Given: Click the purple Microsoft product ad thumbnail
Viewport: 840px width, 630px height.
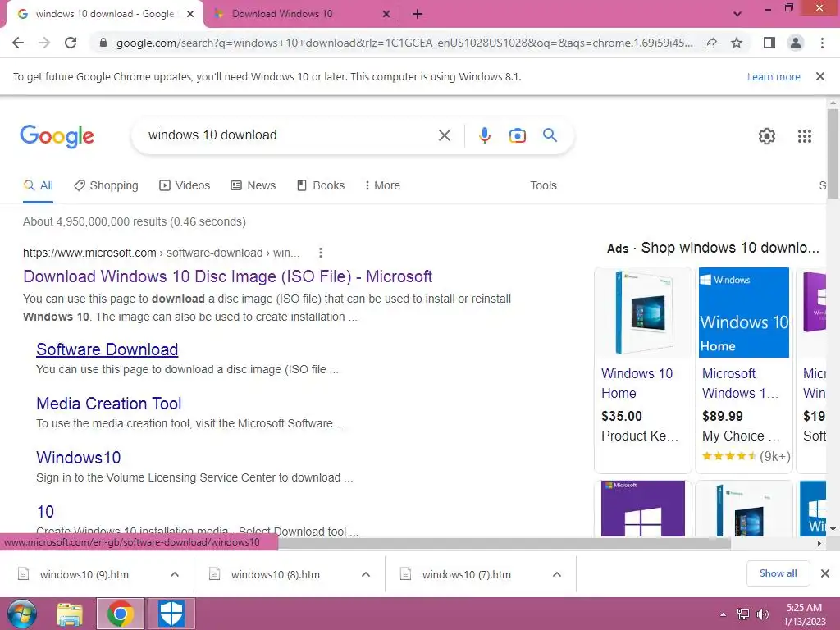Looking at the screenshot, I should (643, 509).
